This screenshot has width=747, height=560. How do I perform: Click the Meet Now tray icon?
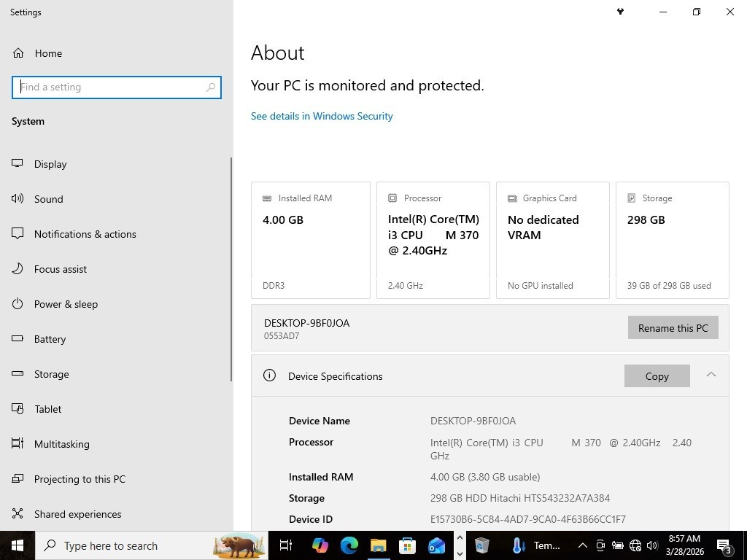[600, 545]
